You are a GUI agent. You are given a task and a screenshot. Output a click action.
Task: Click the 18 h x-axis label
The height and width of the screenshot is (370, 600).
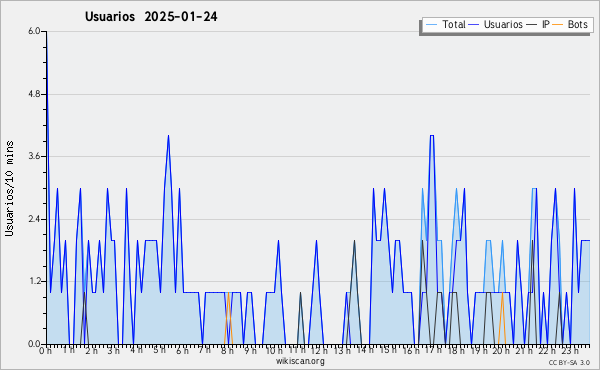456,350
